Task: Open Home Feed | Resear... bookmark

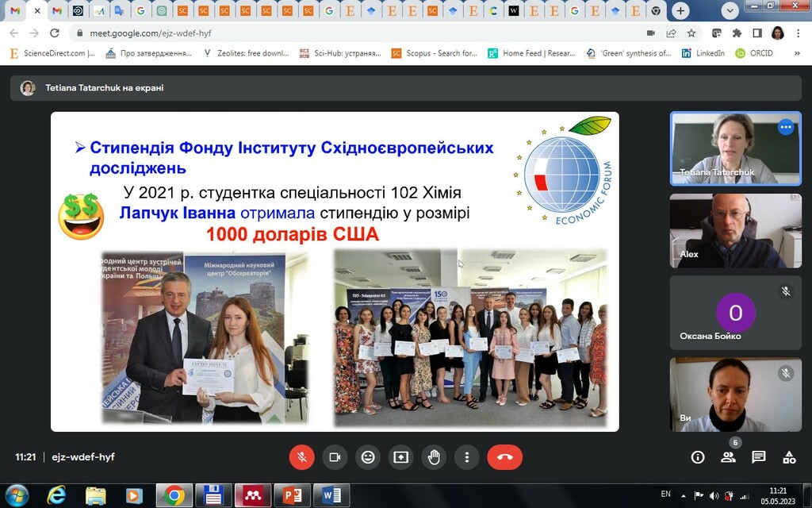Action: point(532,53)
